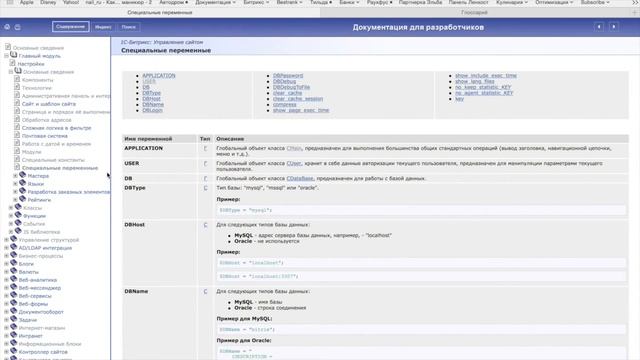This screenshot has height=360, width=640.
Task: Open the new browser tab plus button
Action: click(634, 13)
